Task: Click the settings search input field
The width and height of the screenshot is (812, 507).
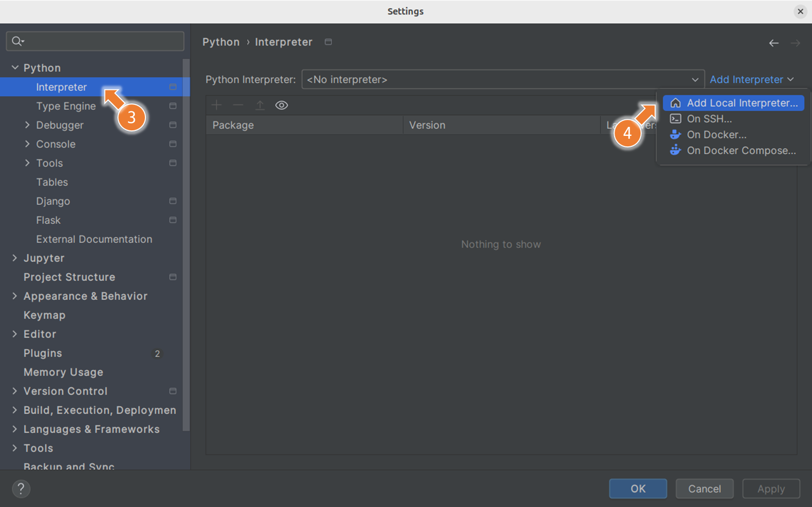Action: [95, 41]
